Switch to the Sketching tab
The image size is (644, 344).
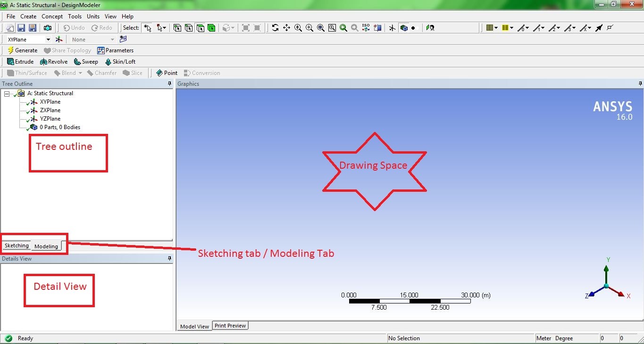coord(16,245)
